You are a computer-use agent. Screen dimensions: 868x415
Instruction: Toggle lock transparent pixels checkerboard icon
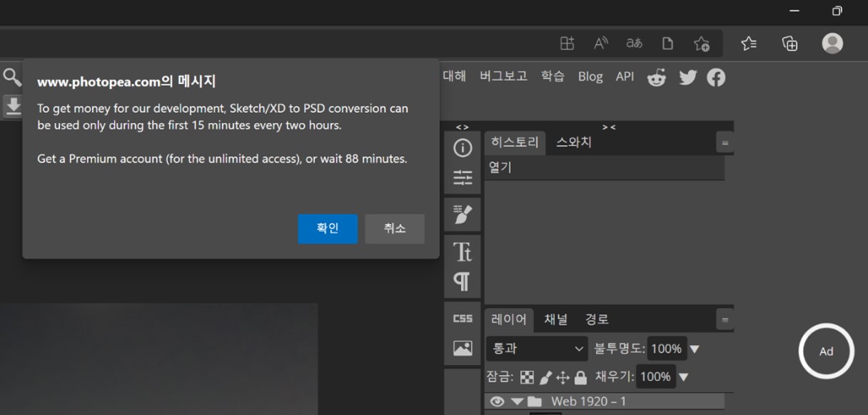coord(527,377)
